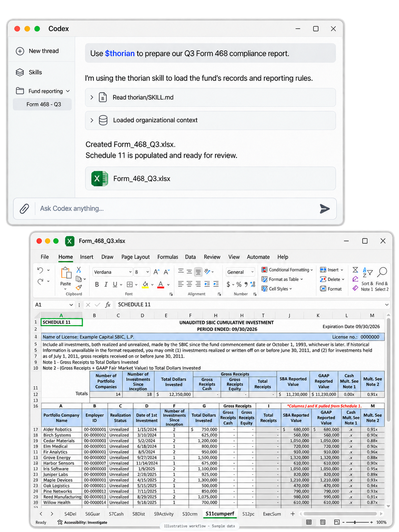Open the Page Layout ribbon tab
The width and height of the screenshot is (399, 532).
pos(136,257)
